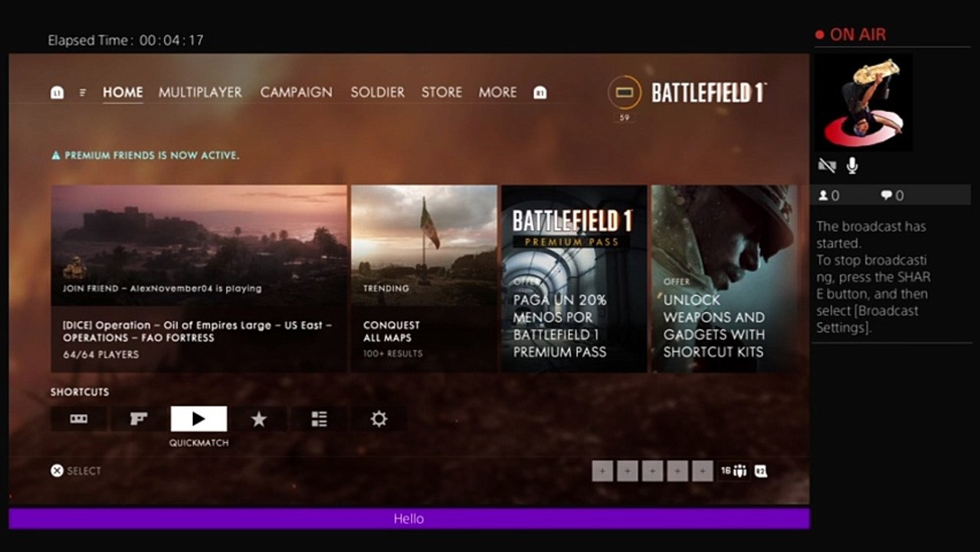
Task: Open the trending Conquest All Maps tile
Action: (x=424, y=278)
